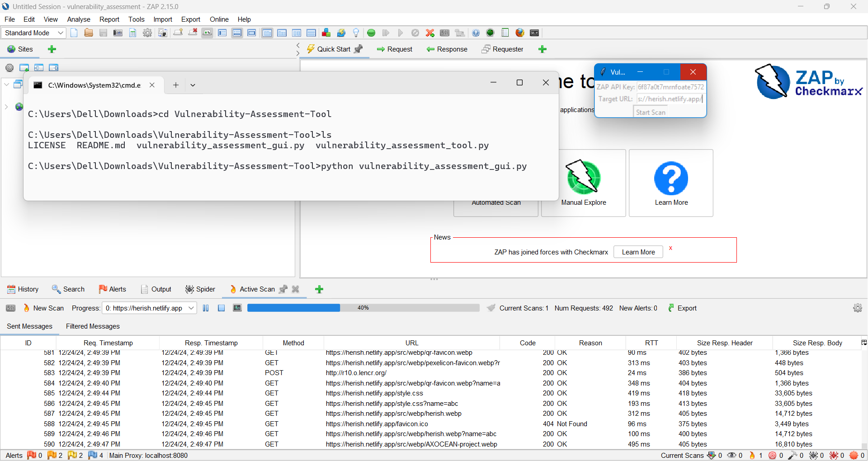Pin the Quick Start tab
Viewport: 868px width, 461px height.
[358, 49]
